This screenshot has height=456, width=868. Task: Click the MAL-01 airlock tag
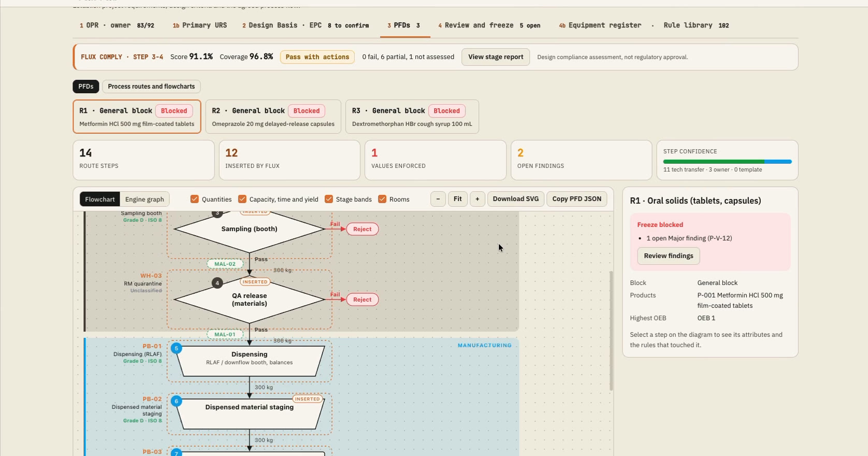[225, 334]
